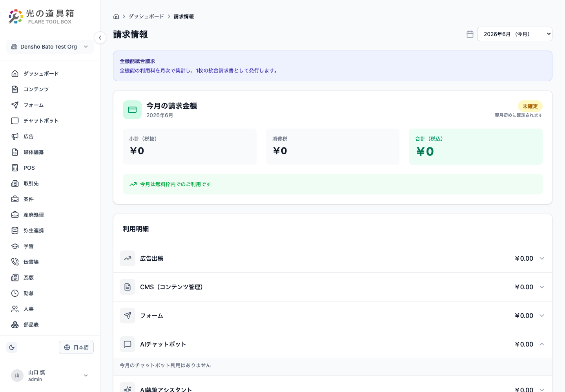Image resolution: width=565 pixels, height=392 pixels.
Task: Click the 媒体編纂 file icon
Action: (15, 152)
